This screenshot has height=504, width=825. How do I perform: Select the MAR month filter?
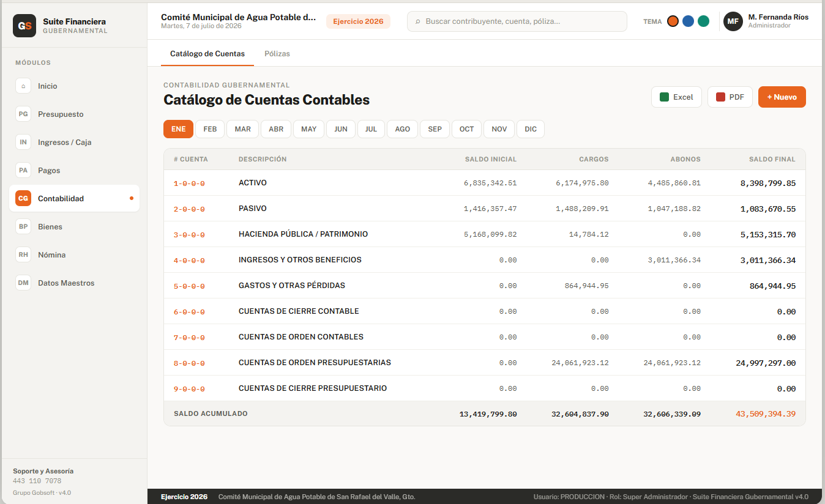[x=242, y=129]
